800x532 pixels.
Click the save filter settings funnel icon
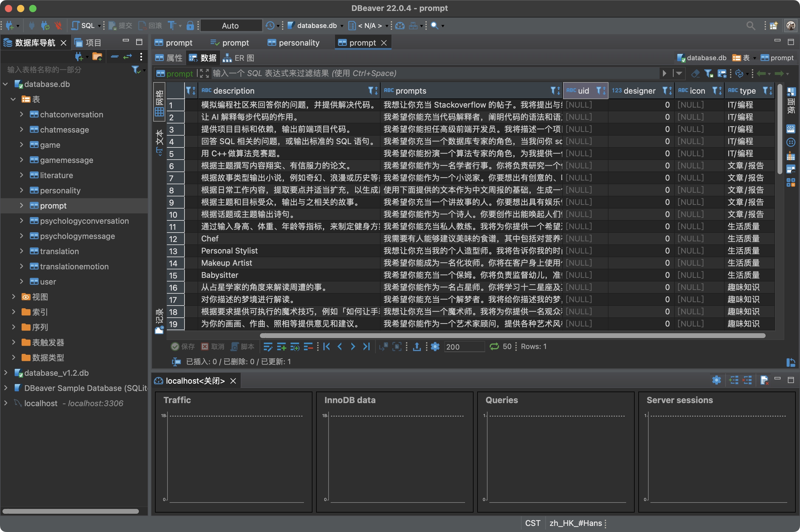click(708, 73)
